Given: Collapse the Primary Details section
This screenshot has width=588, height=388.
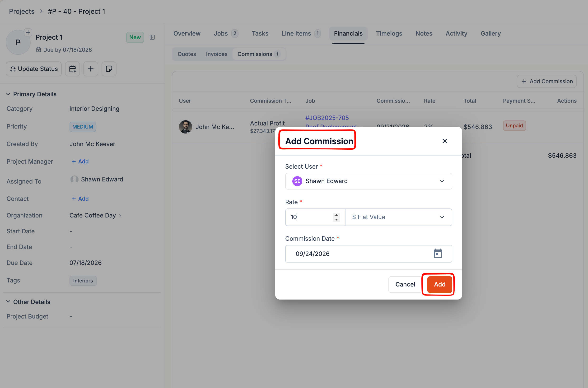Looking at the screenshot, I should 8,94.
